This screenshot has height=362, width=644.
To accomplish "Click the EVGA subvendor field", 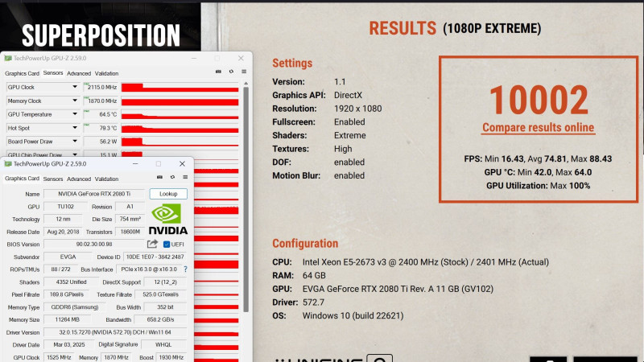I will pos(68,257).
